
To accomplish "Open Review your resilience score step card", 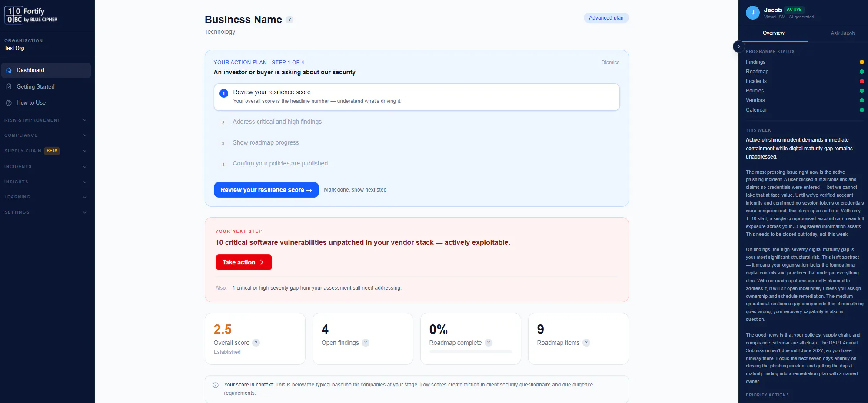I will tap(417, 97).
